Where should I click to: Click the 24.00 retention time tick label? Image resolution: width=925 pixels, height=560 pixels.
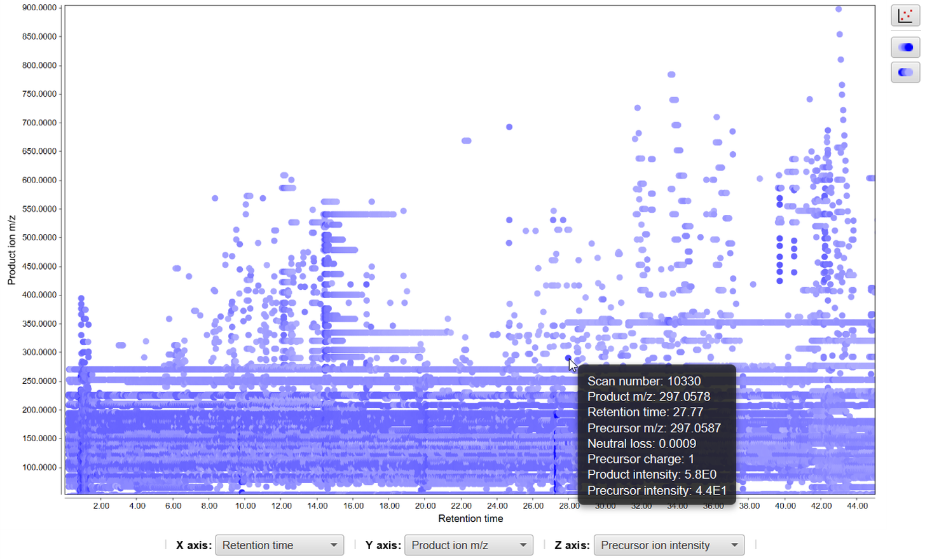[497, 506]
